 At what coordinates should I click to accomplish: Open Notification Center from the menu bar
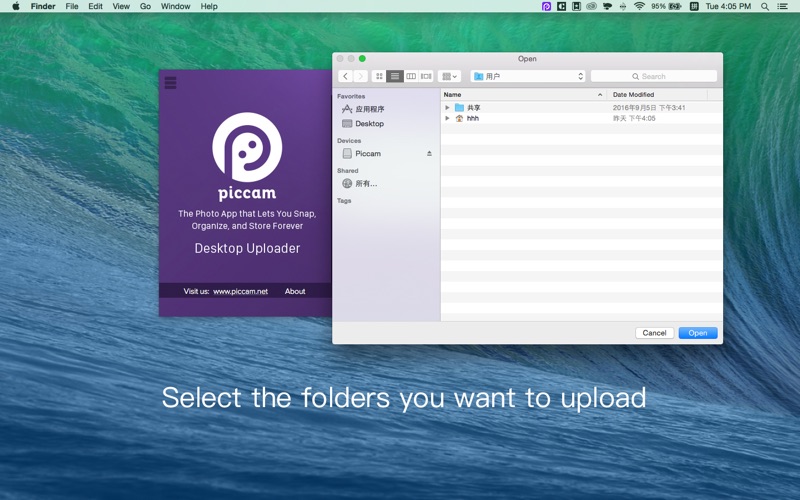coord(784,6)
